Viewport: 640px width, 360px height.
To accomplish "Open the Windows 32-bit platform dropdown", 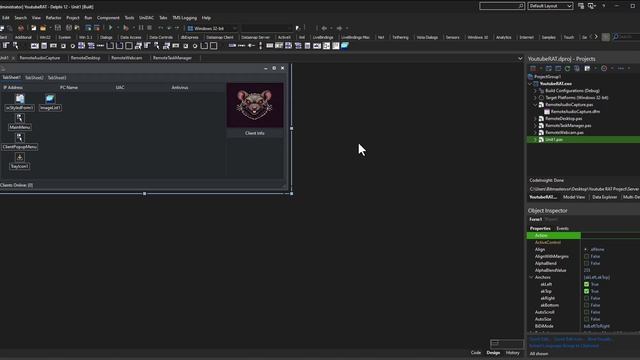I will click(211, 28).
